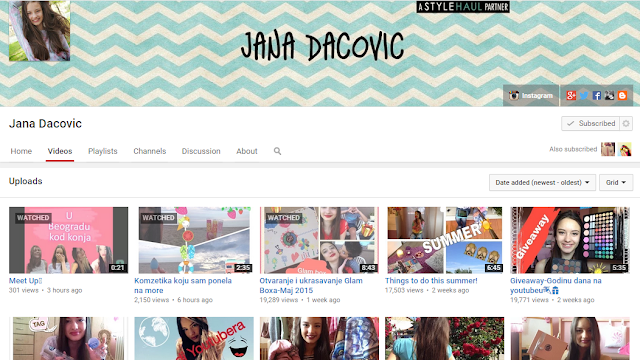Image resolution: width=640 pixels, height=360 pixels.
Task: Open the red roses video thumbnail
Action: tap(444, 338)
